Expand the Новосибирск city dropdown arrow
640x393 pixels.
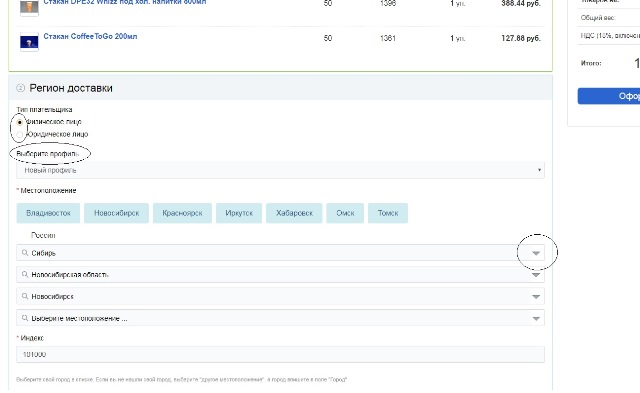coord(536,297)
